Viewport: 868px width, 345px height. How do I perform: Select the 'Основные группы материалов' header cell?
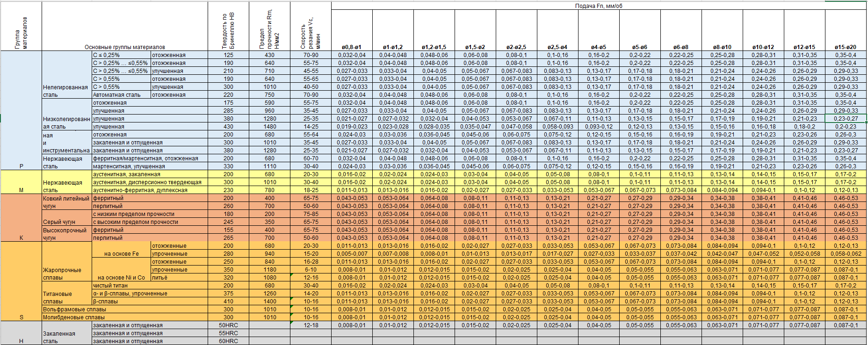[124, 47]
